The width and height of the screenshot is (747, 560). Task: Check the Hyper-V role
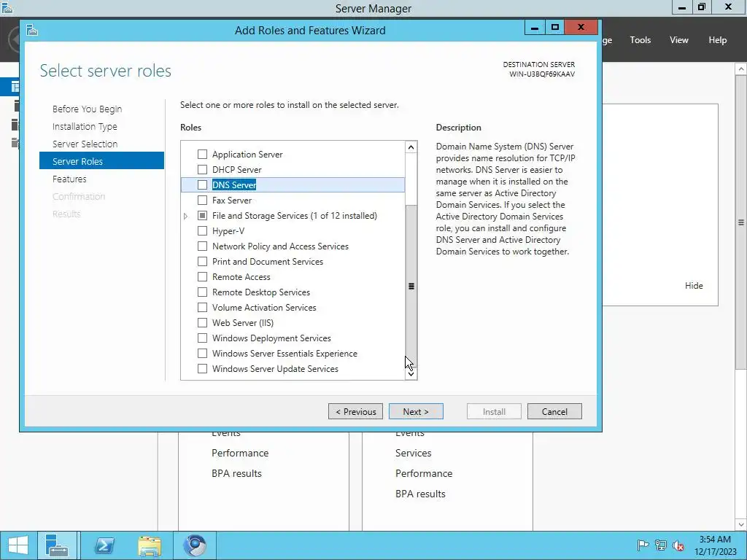[x=203, y=231]
